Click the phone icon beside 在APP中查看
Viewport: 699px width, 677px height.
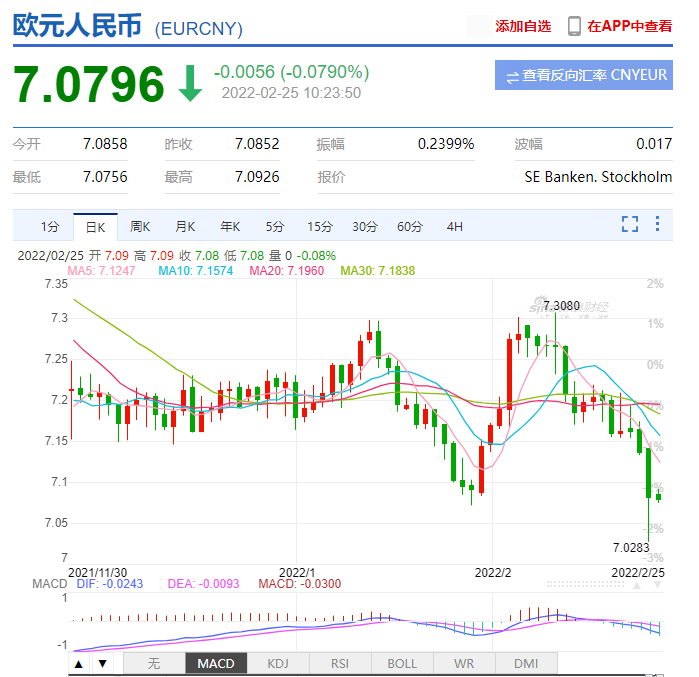(574, 26)
